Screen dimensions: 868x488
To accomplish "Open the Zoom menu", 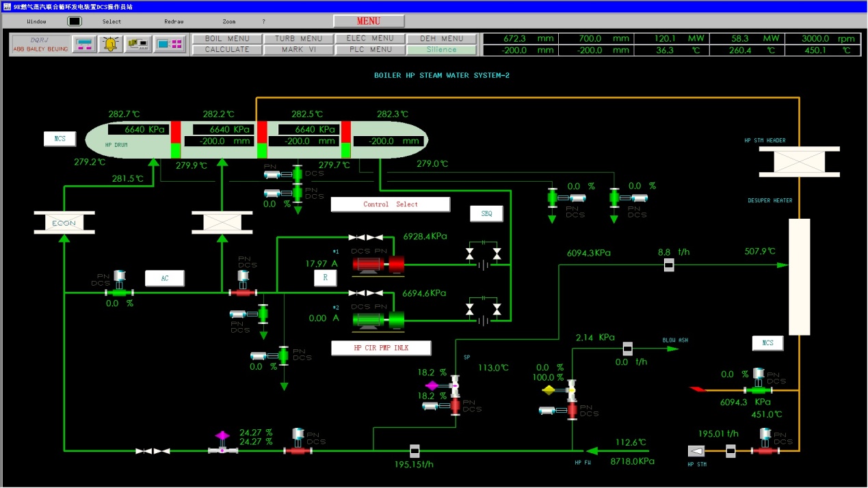I will (x=228, y=21).
